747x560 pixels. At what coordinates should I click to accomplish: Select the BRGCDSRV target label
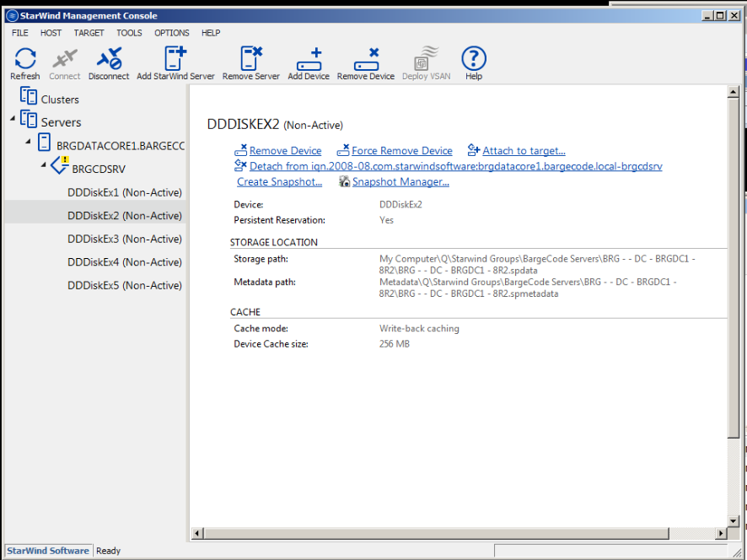pyautogui.click(x=99, y=170)
